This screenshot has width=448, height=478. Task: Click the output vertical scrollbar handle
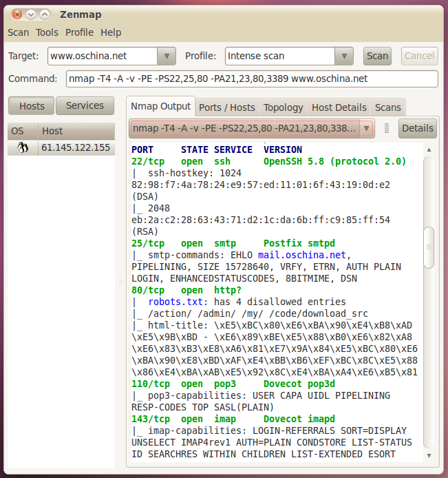[429, 247]
